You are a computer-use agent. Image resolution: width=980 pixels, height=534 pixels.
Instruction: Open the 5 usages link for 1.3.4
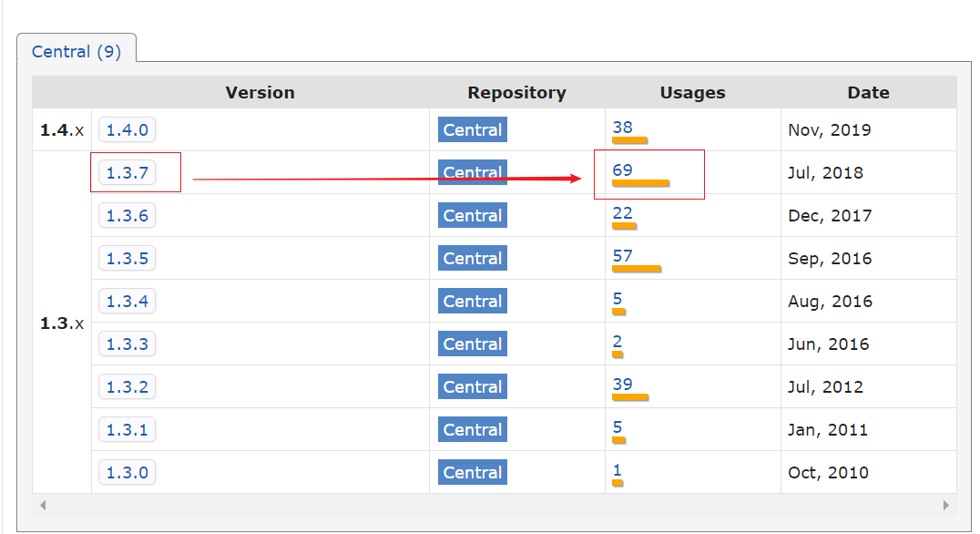point(618,298)
